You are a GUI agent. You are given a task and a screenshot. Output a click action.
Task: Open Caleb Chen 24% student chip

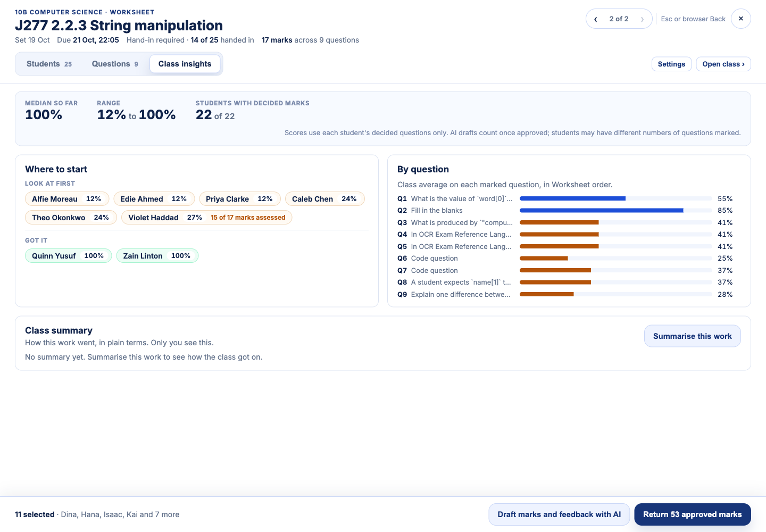click(x=325, y=199)
